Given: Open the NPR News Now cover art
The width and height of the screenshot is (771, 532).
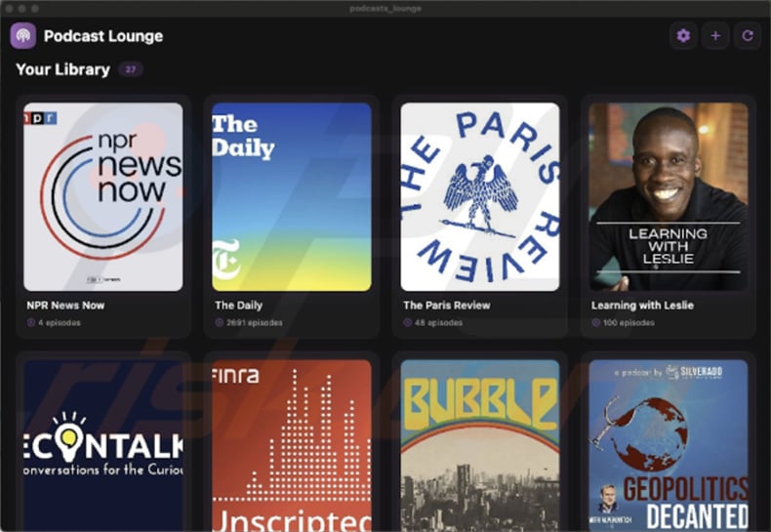Looking at the screenshot, I should point(103,196).
